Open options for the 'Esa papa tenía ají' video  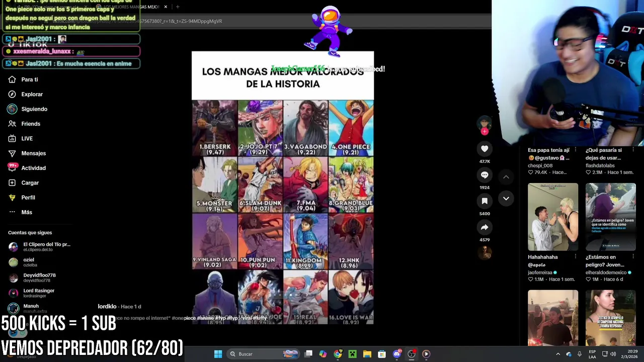pos(576,150)
